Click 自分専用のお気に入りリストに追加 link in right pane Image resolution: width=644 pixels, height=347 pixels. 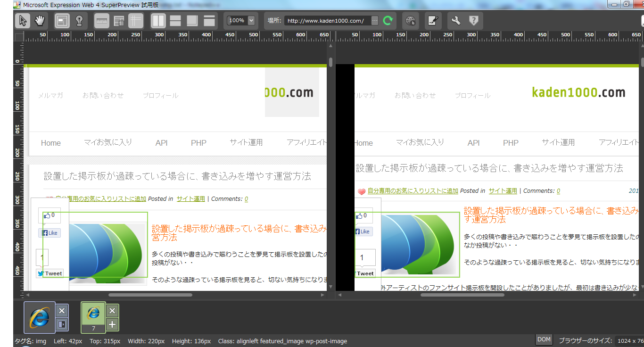click(x=413, y=191)
